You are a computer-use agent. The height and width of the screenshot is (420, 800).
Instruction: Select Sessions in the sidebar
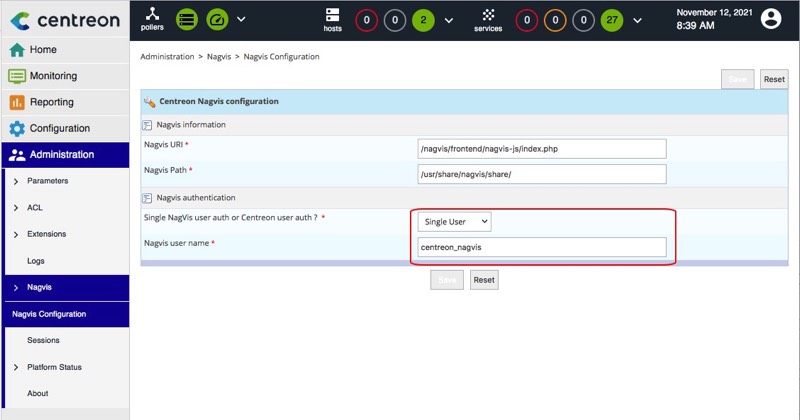click(x=44, y=340)
